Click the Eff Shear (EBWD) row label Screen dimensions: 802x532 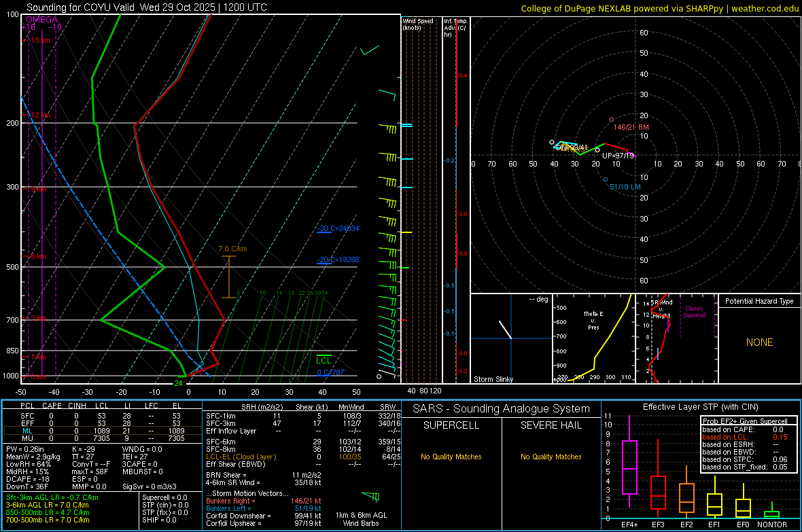click(x=235, y=464)
